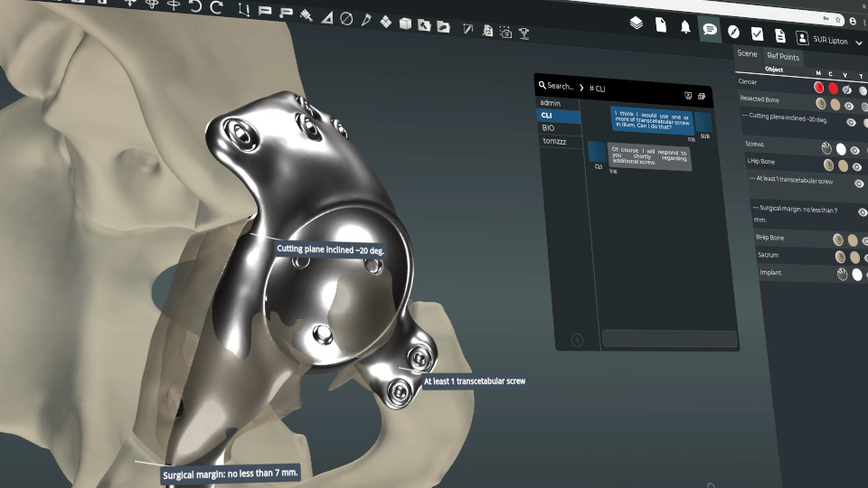Select the circle diameter measure tool
The height and width of the screenshot is (488, 868).
[346, 18]
